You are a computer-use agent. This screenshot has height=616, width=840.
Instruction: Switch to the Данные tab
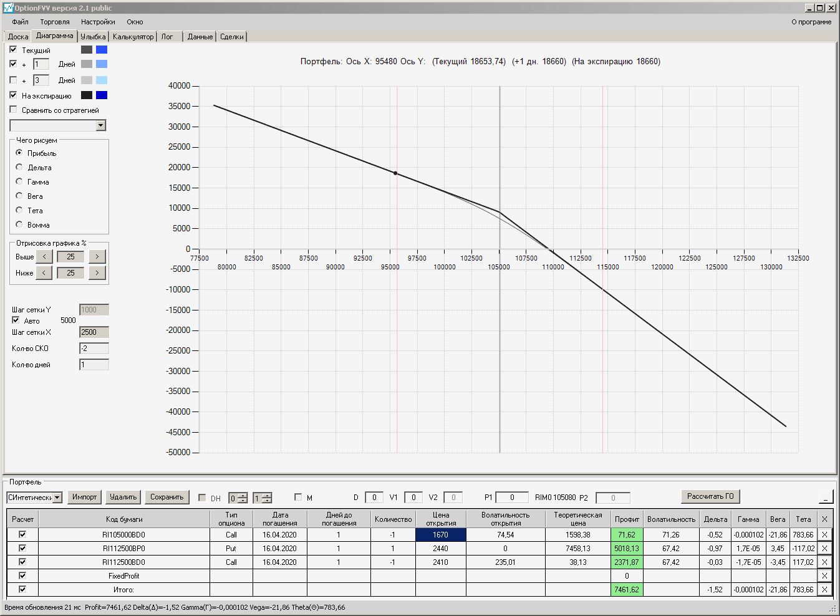200,37
